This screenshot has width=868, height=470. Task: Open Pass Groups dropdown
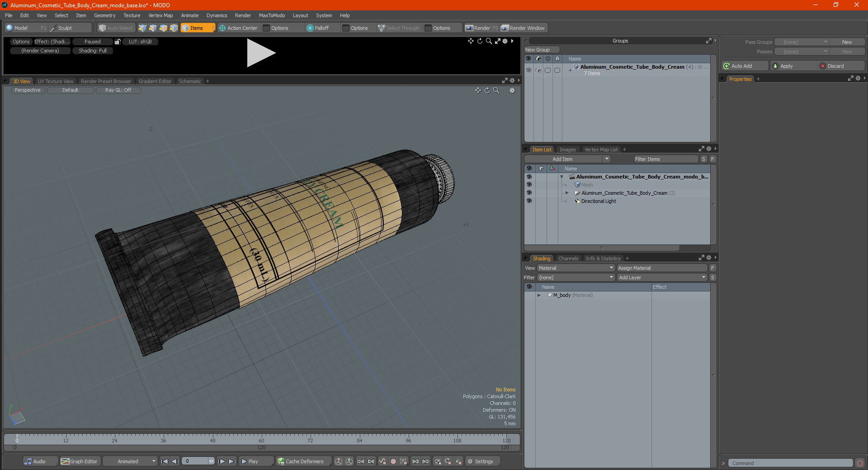click(x=802, y=42)
